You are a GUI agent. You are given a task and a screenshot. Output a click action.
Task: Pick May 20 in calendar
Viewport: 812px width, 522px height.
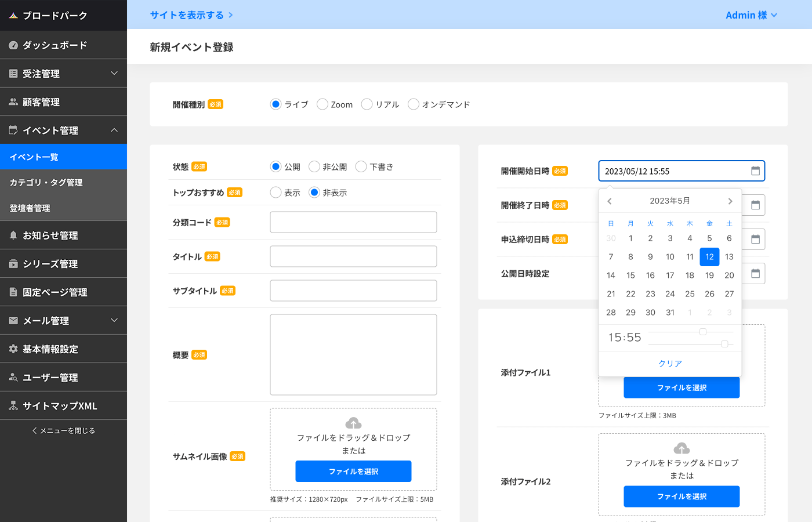pyautogui.click(x=729, y=275)
